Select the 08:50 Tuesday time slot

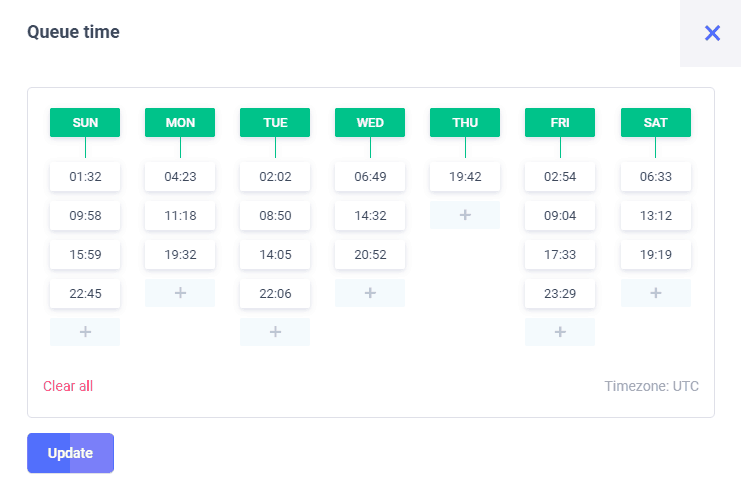pyautogui.click(x=275, y=215)
